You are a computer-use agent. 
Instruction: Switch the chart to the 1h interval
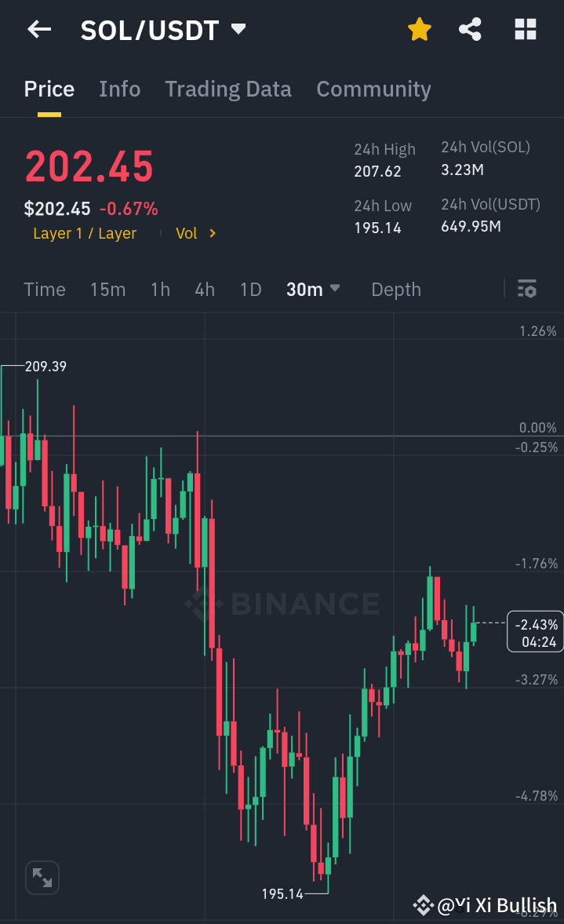tap(160, 289)
